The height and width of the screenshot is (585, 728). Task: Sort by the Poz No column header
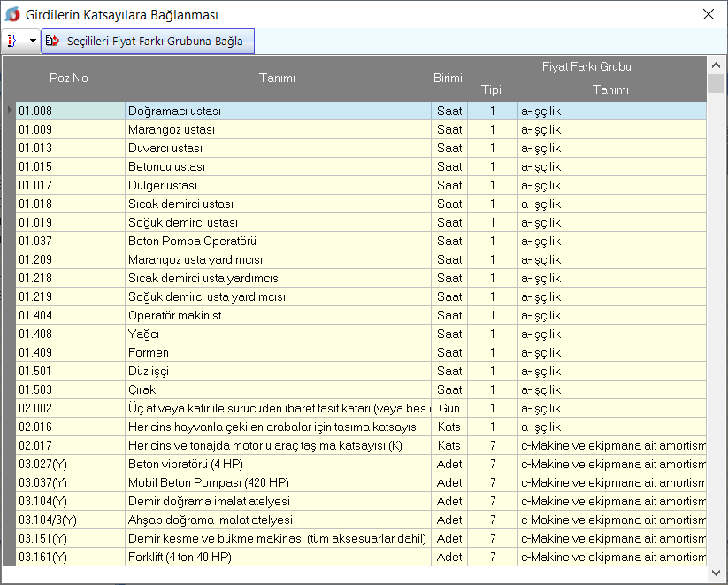point(69,78)
